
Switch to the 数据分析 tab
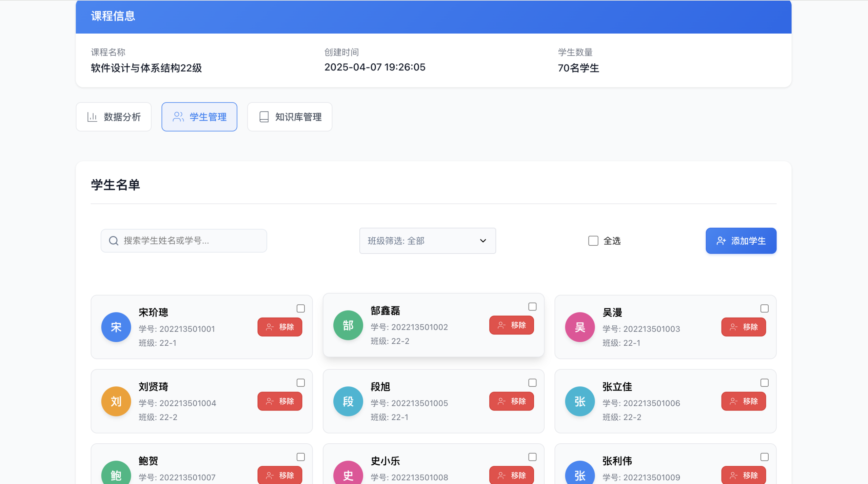[x=114, y=117]
